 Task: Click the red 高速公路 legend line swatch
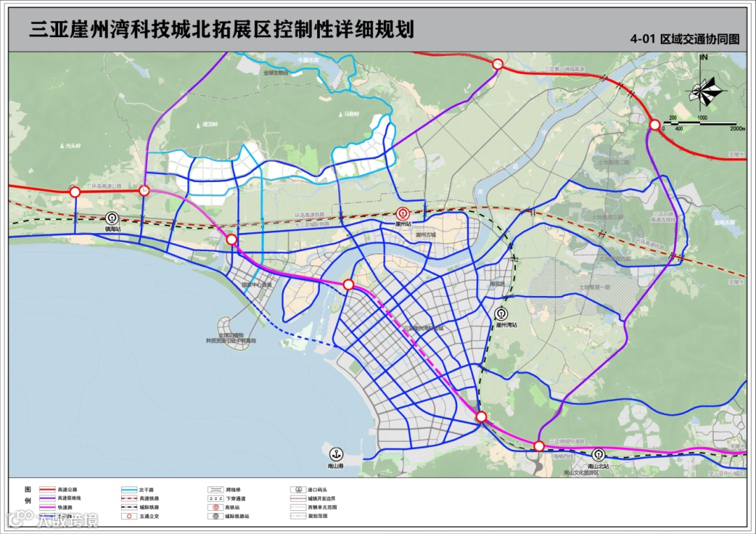(48, 490)
